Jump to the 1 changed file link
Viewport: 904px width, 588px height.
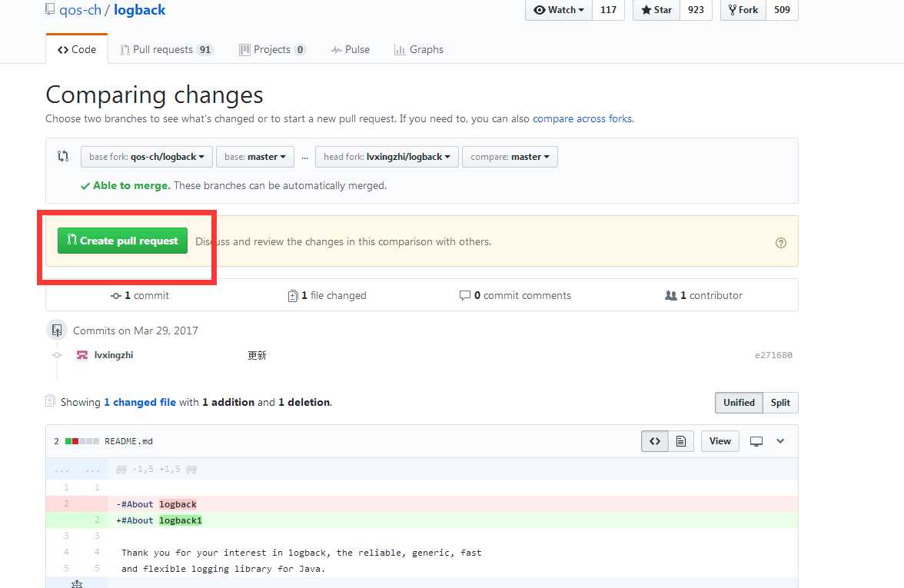(140, 403)
